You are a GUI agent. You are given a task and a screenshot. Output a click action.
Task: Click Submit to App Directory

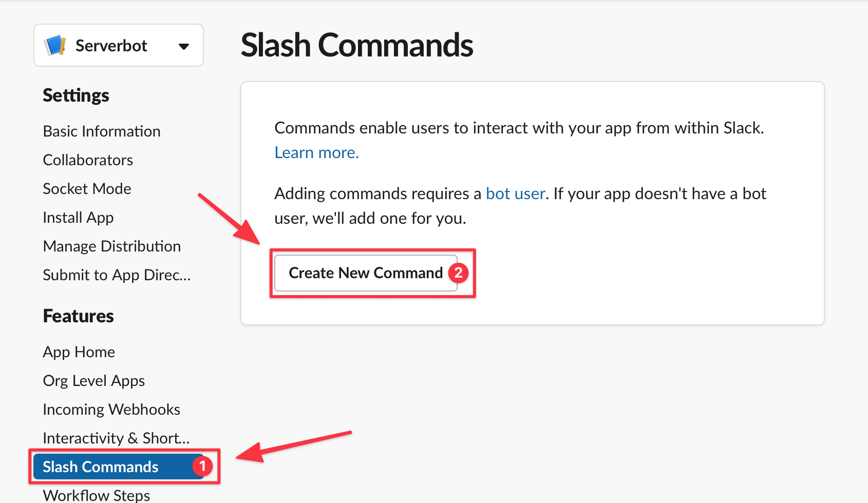(x=116, y=275)
